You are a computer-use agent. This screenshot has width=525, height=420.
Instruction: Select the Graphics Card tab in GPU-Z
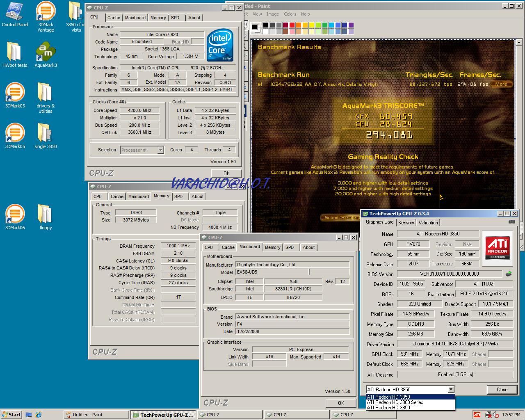pos(379,222)
